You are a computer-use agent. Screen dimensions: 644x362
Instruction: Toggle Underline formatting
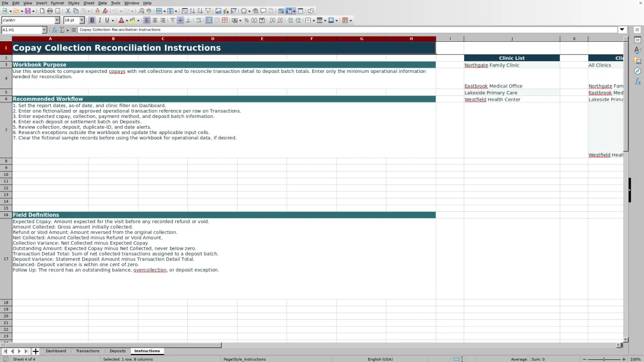pos(107,20)
